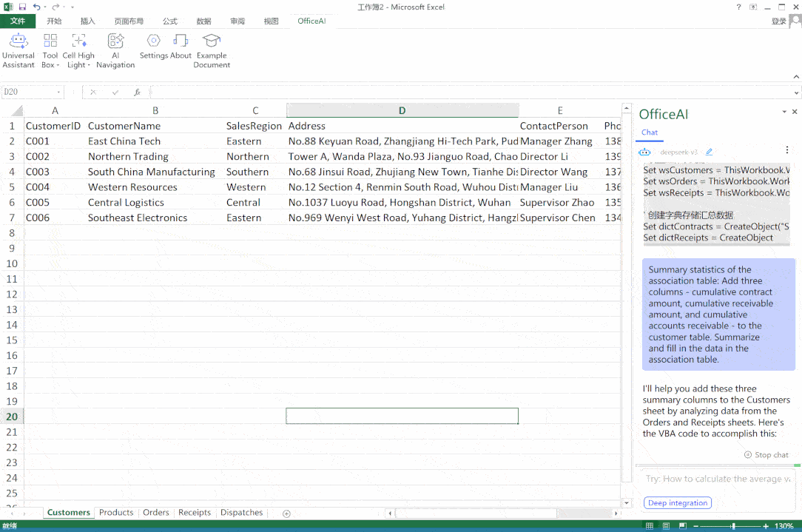Screen dimensions: 802x532
Task: Click the insert function fx icon
Action: click(x=137, y=92)
